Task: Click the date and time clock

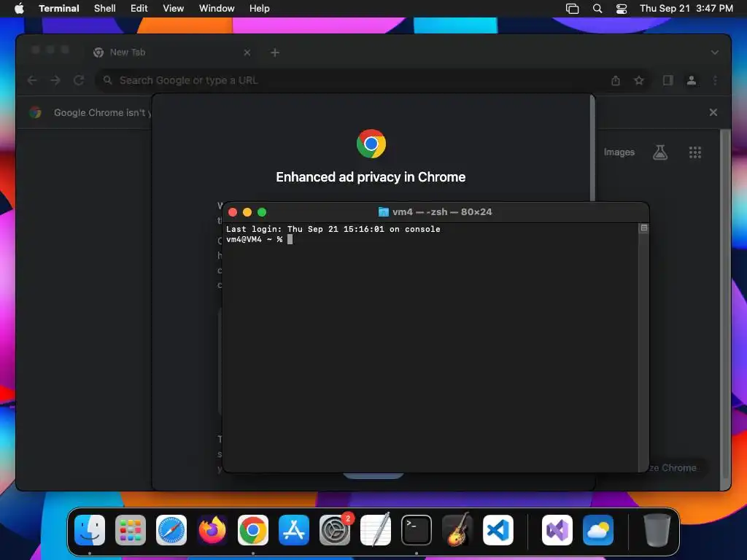Action: coord(686,8)
